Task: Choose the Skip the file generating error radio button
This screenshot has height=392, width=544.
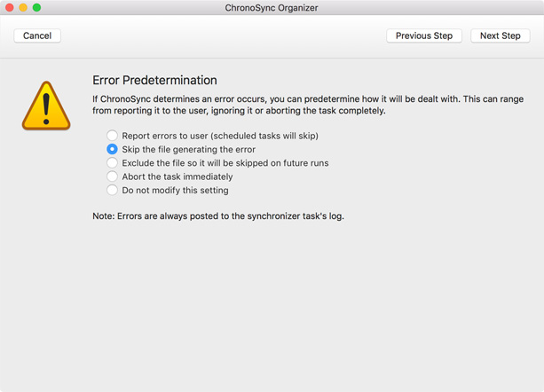Action: (112, 149)
